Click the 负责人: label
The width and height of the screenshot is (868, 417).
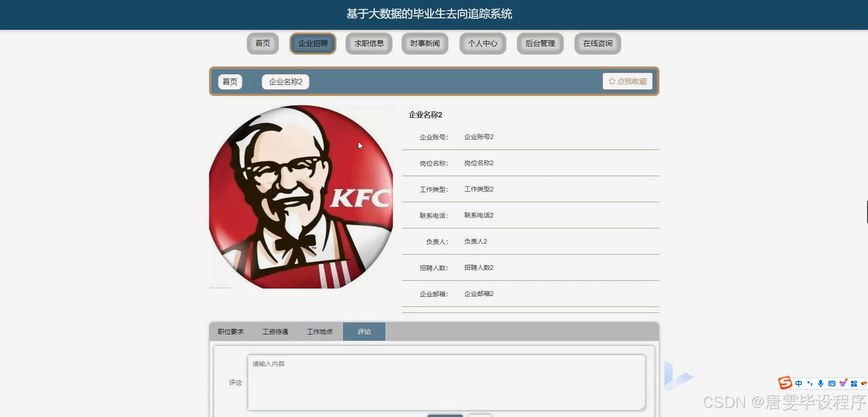coord(437,242)
